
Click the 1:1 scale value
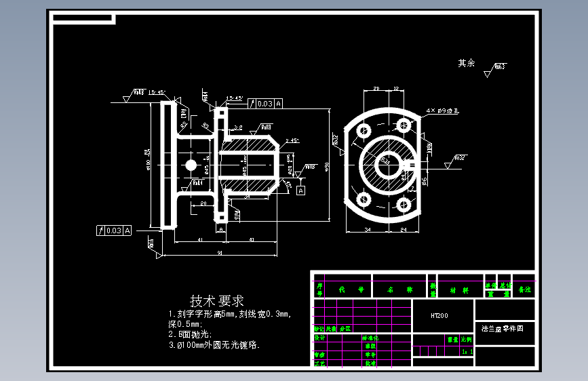point(467,352)
